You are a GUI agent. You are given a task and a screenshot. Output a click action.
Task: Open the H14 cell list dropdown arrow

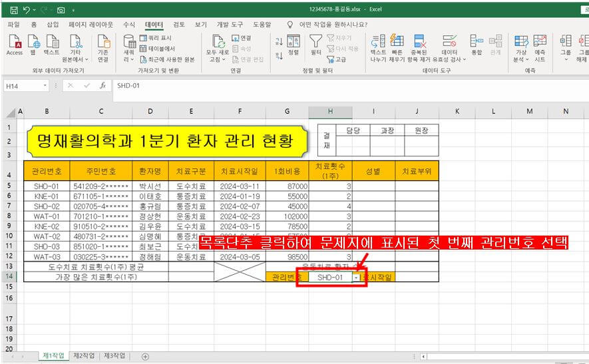[x=357, y=277]
